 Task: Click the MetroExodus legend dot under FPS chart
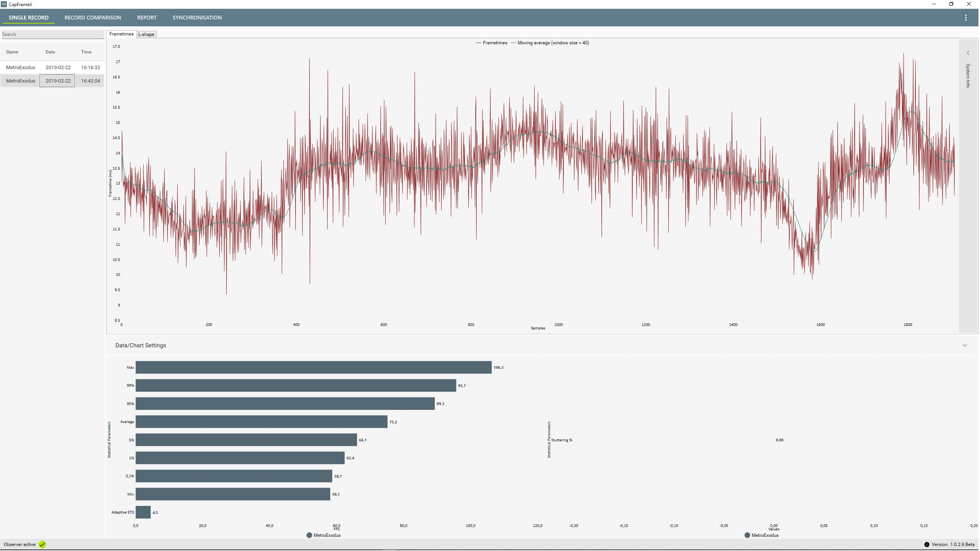[310, 536]
